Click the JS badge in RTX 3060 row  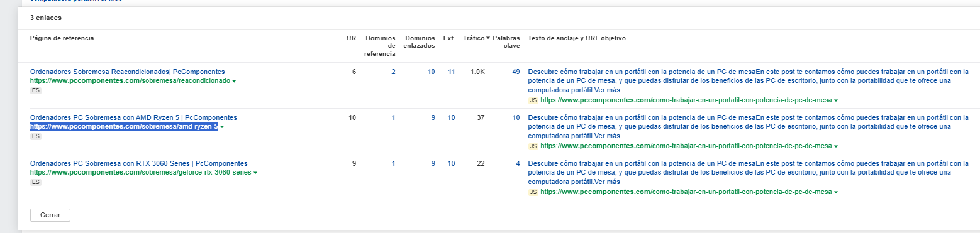(x=533, y=192)
